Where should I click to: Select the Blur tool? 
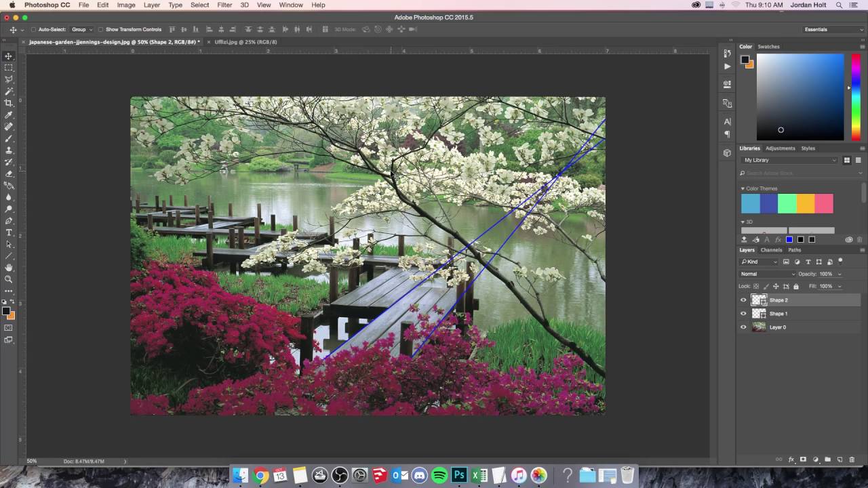click(9, 197)
